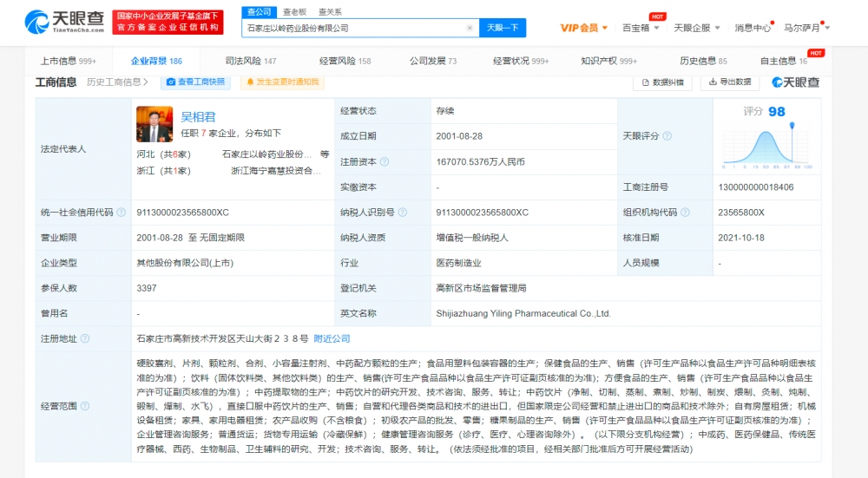Viewport: 868px width, 478px height.
Task: Click 浙江 (共1家) region entry
Action: pyautogui.click(x=164, y=171)
